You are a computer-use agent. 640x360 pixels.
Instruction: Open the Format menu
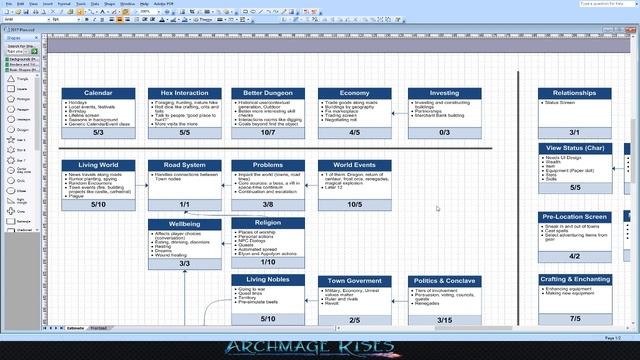[x=64, y=4]
